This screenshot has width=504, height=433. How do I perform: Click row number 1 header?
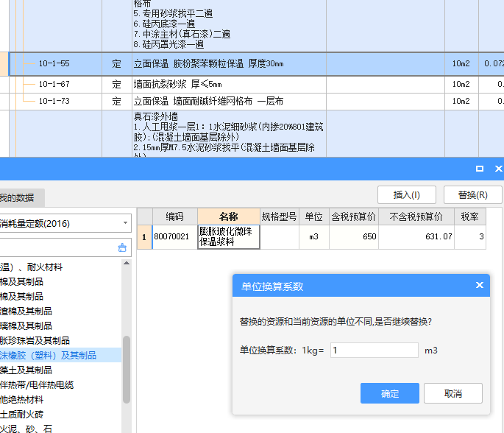pyautogui.click(x=144, y=237)
